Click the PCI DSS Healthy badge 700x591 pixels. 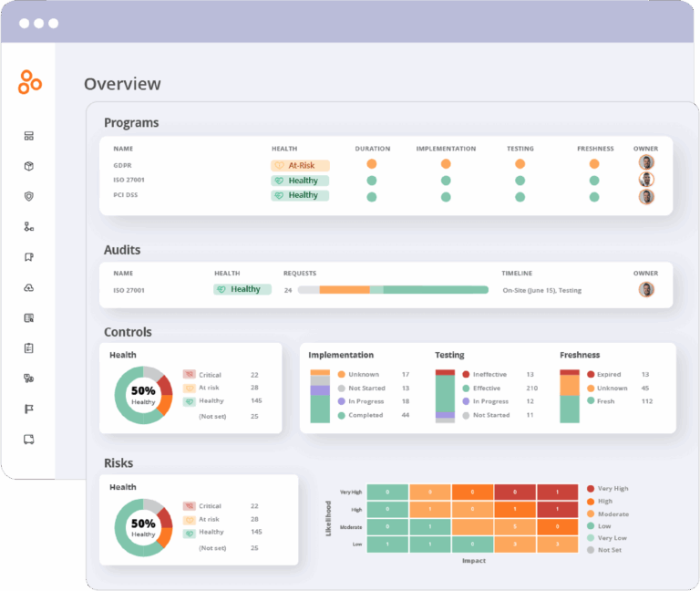coord(300,195)
